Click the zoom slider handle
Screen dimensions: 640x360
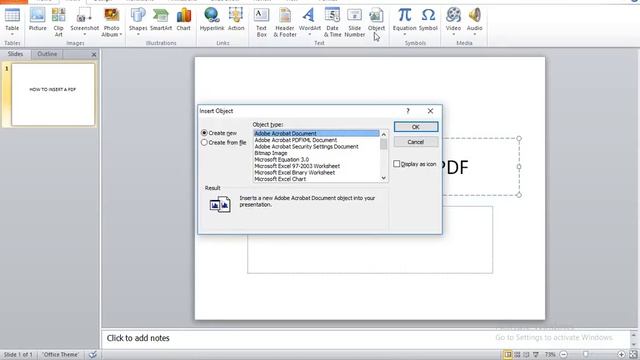click(x=585, y=355)
